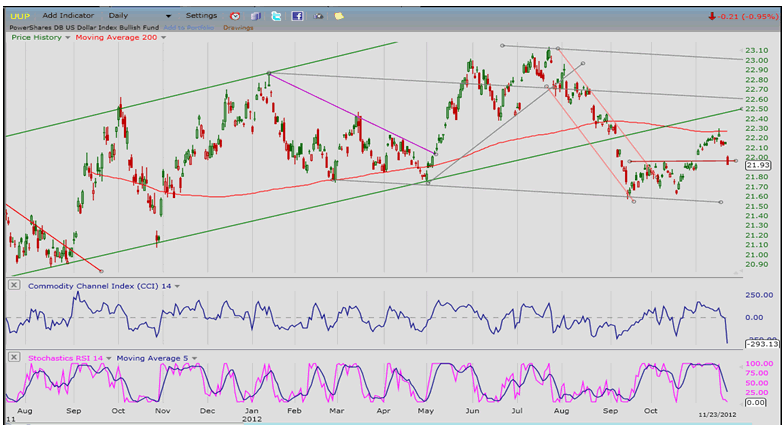
Task: Open the Settings menu
Action: pos(201,16)
